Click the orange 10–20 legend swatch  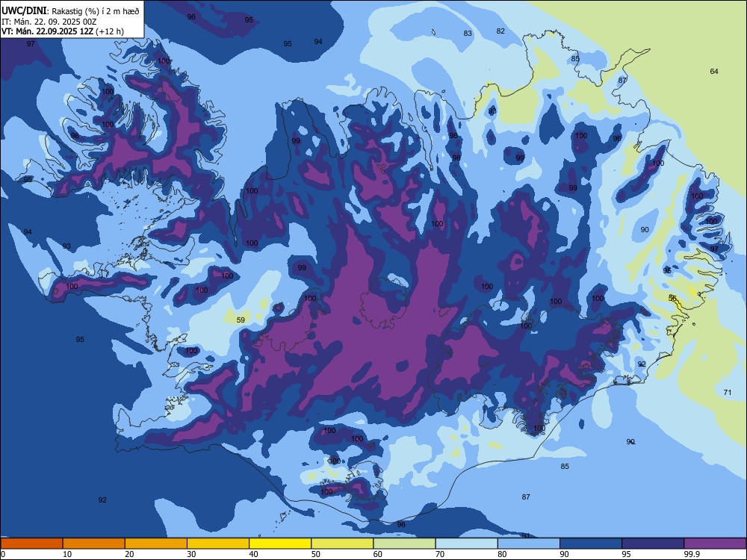point(94,544)
